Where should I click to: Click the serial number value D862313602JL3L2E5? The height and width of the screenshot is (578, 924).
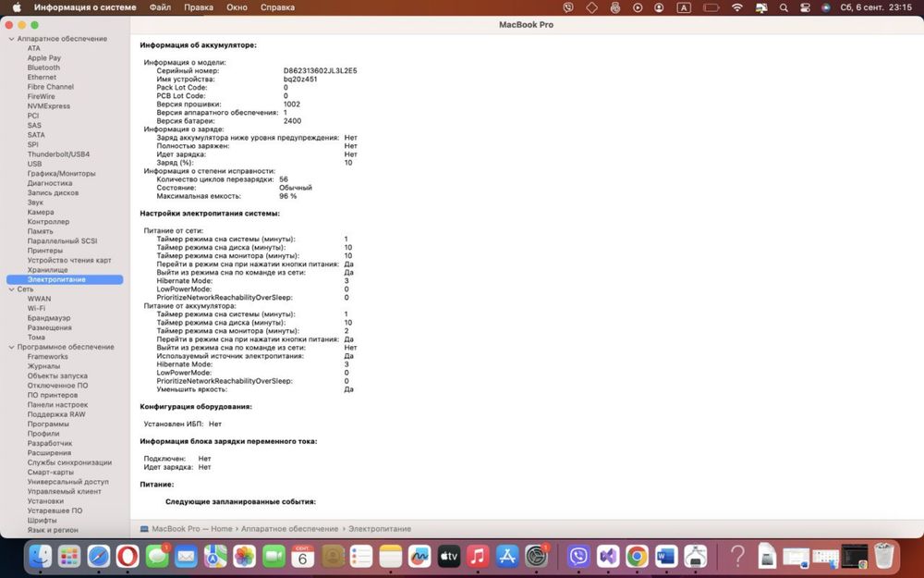click(320, 71)
